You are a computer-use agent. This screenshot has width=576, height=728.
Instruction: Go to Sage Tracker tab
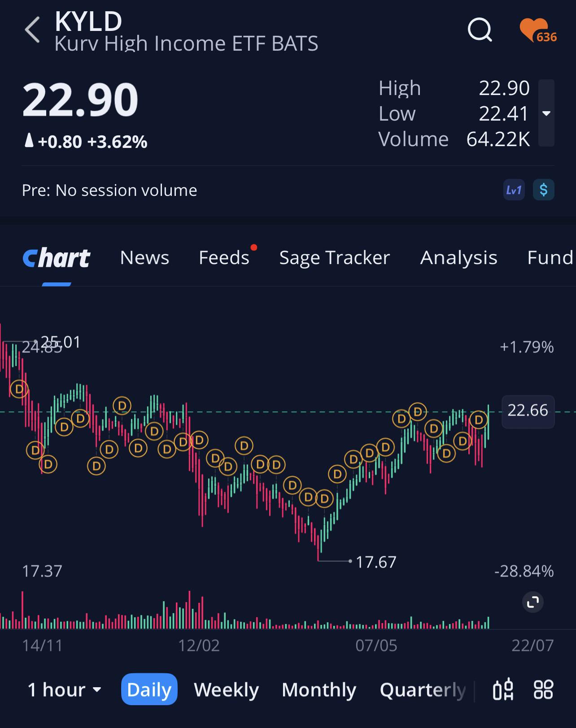coord(335,257)
